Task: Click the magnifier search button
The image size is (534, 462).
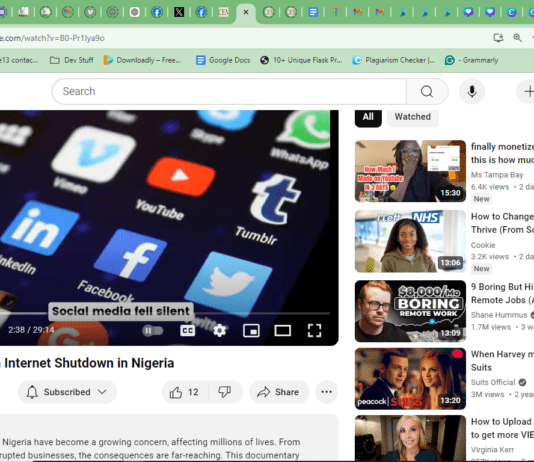Action: [427, 92]
